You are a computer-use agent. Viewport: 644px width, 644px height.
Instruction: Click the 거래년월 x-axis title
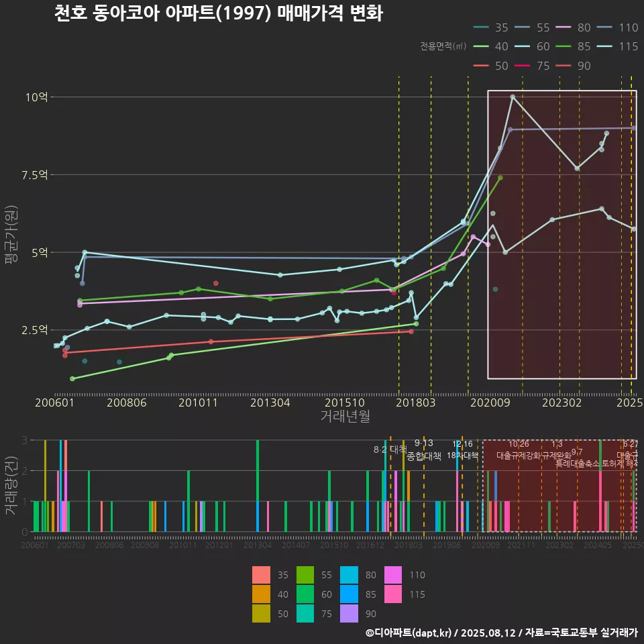pos(345,416)
